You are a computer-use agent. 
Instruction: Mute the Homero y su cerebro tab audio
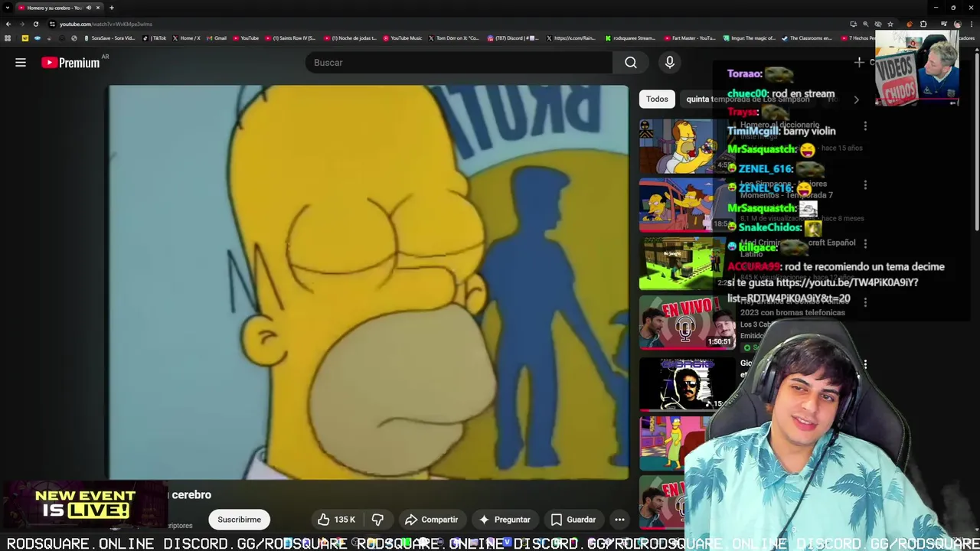88,8
